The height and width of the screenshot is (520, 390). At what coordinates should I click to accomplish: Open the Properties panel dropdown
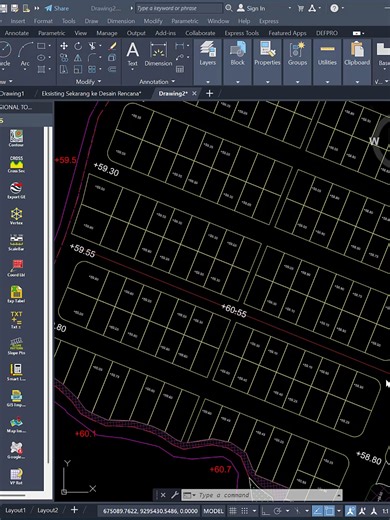267,82
